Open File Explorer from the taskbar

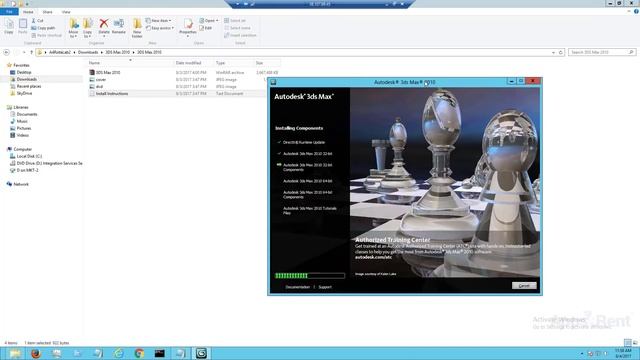(x=15, y=353)
